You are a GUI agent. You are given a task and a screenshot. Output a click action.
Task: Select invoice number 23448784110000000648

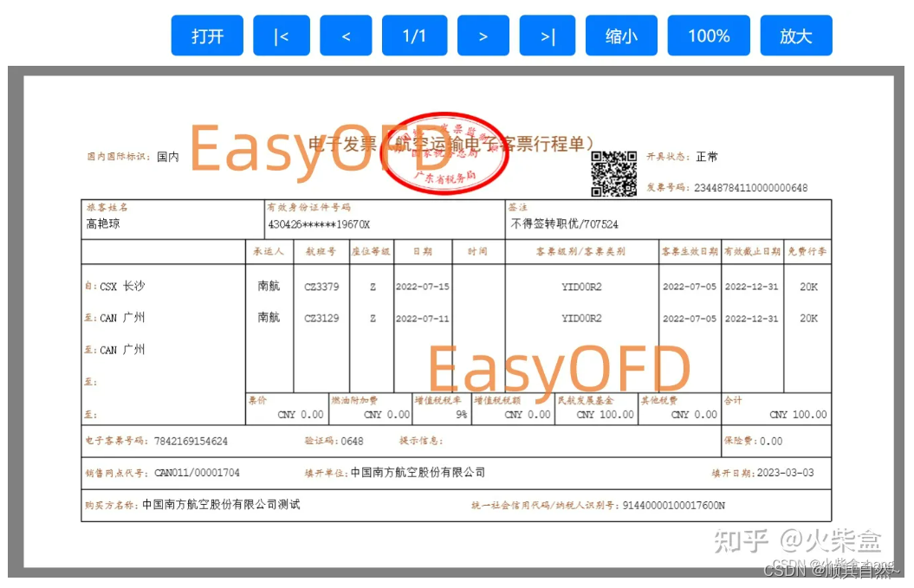[751, 188]
